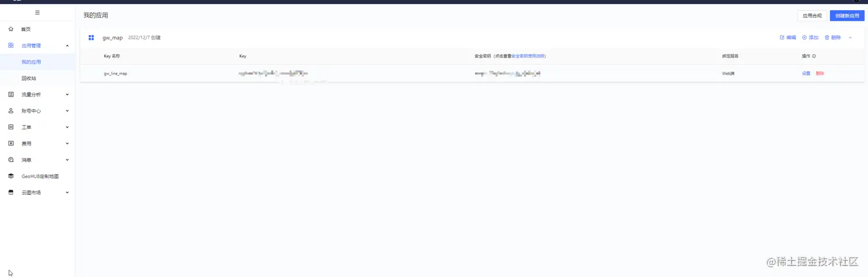Click the blurred Key value cell
The height and width of the screenshot is (277, 868).
pos(273,74)
